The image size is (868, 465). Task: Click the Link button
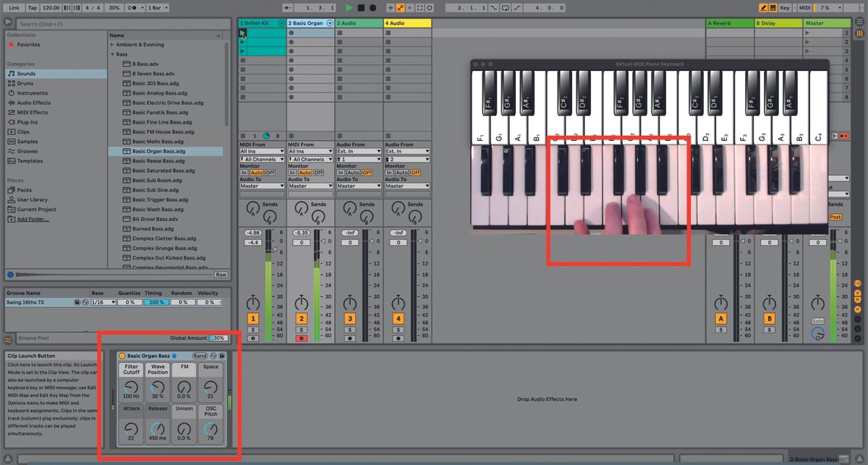(12, 7)
